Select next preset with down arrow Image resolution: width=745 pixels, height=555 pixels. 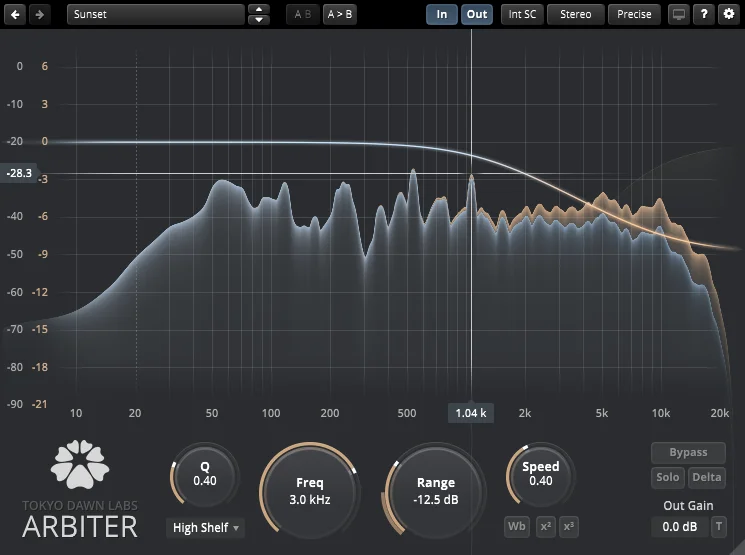(259, 20)
